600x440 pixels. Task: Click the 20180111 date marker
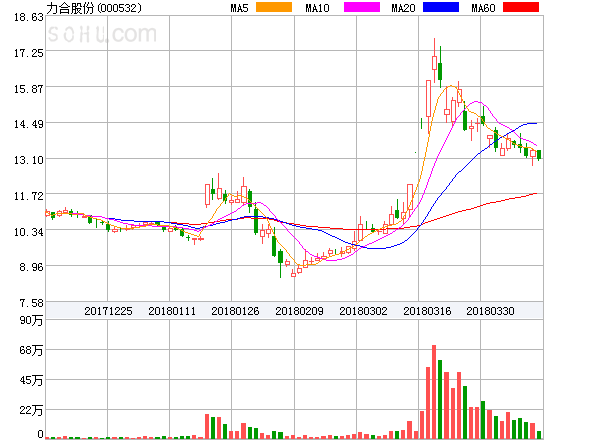point(172,311)
